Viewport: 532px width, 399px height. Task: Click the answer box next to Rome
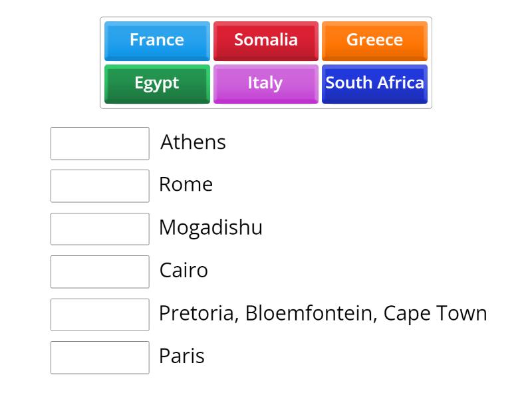coord(100,186)
